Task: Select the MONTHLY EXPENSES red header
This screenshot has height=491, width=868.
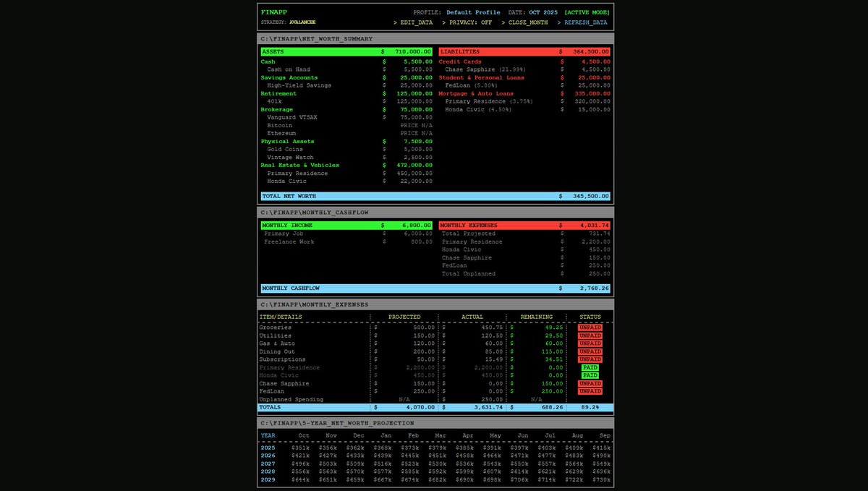Action: pyautogui.click(x=524, y=226)
